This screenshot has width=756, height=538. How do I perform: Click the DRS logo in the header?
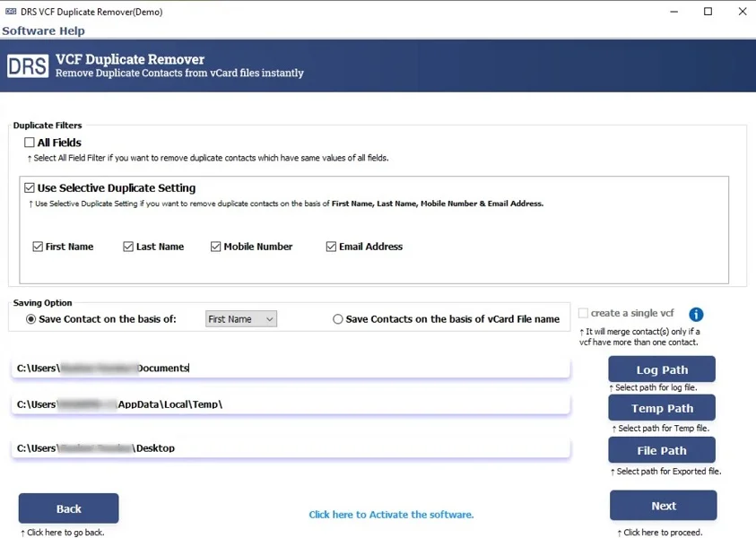click(x=27, y=67)
